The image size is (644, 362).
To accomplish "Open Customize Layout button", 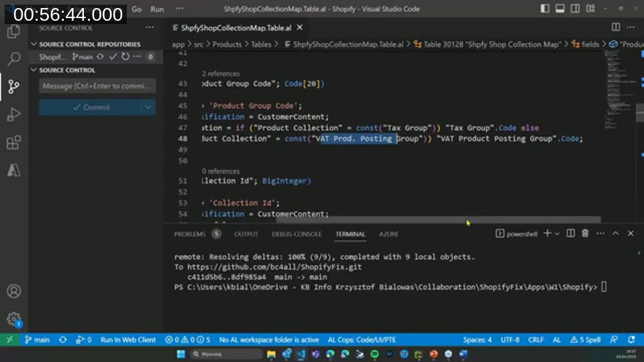I will [590, 9].
